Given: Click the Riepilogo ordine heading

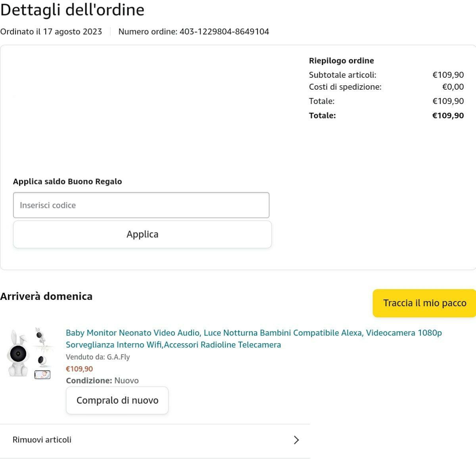Looking at the screenshot, I should click(x=341, y=61).
